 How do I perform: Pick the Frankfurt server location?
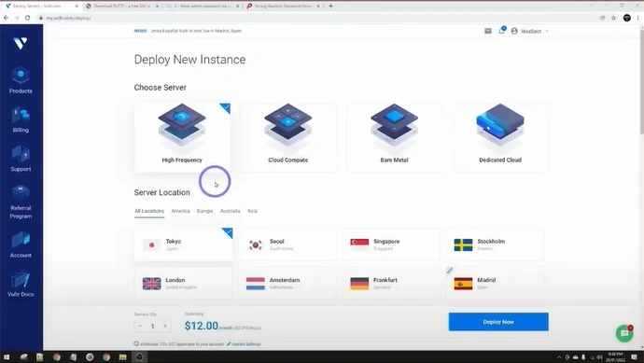pos(391,284)
